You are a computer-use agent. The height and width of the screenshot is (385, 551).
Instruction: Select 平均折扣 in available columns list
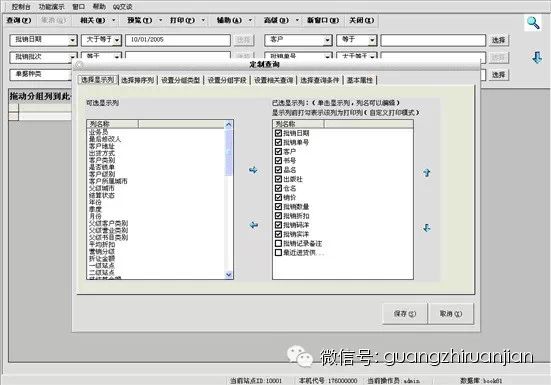point(102,244)
